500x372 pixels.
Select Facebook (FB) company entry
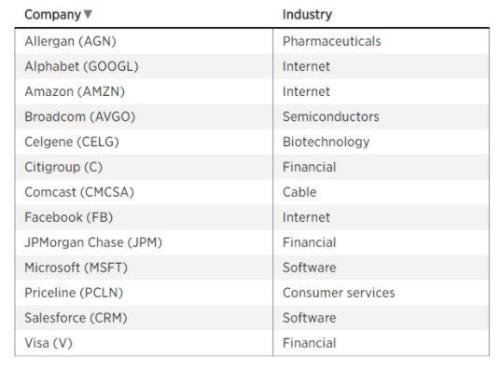pyautogui.click(x=69, y=217)
